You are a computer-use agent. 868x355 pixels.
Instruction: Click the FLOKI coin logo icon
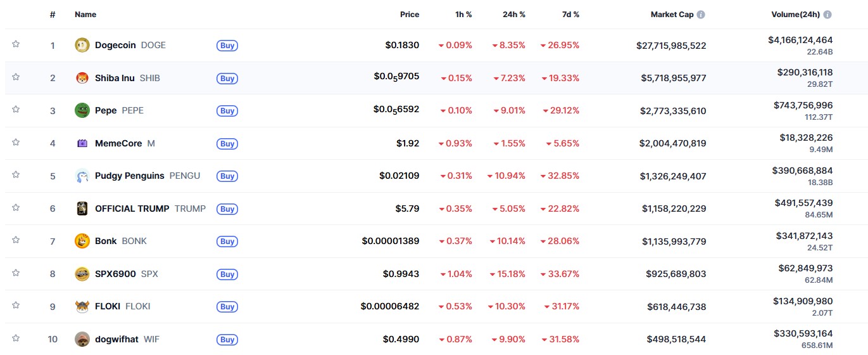click(82, 306)
